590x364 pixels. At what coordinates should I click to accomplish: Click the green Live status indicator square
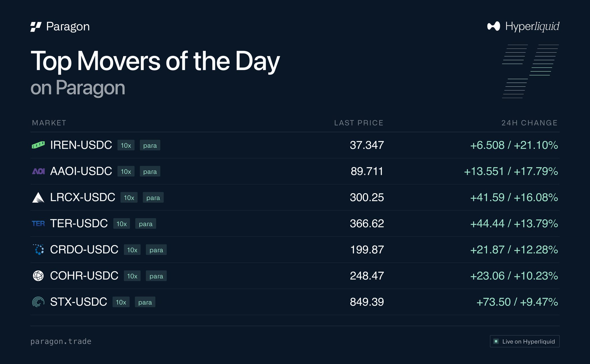(496, 341)
